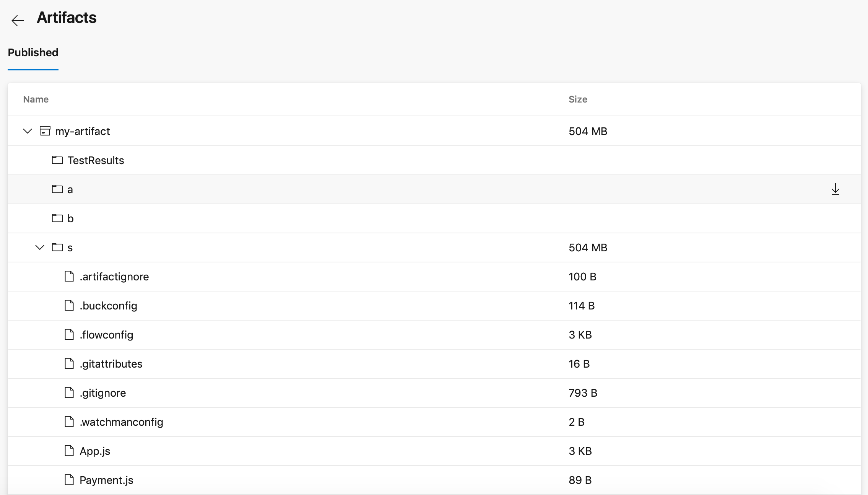Click the file icon beside .gitignore
This screenshot has width=868, height=495.
(x=69, y=393)
